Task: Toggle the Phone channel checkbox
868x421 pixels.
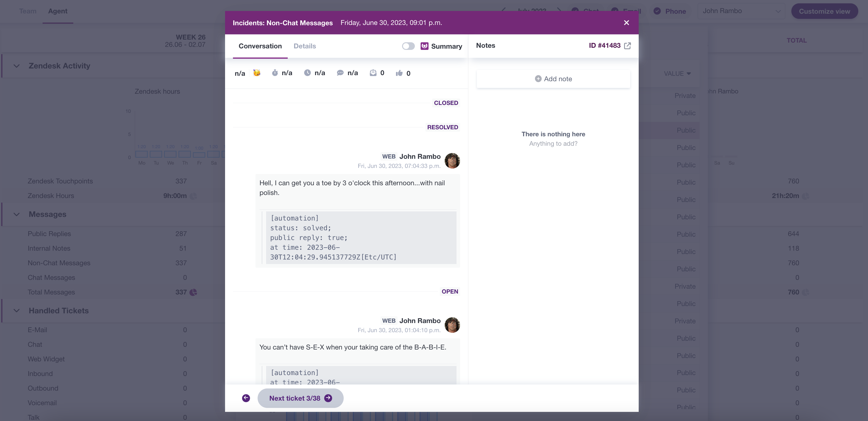Action: [657, 11]
